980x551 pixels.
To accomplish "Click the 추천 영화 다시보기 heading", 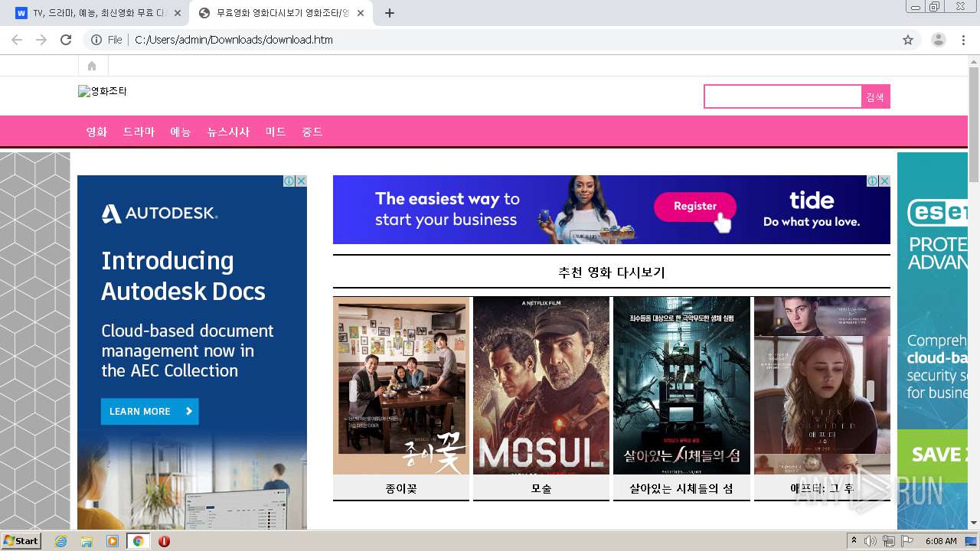I will point(612,272).
